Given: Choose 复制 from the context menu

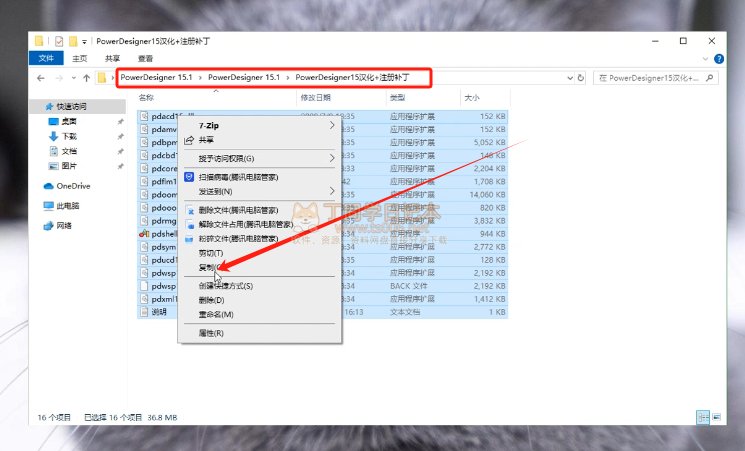Looking at the screenshot, I should (x=260, y=268).
